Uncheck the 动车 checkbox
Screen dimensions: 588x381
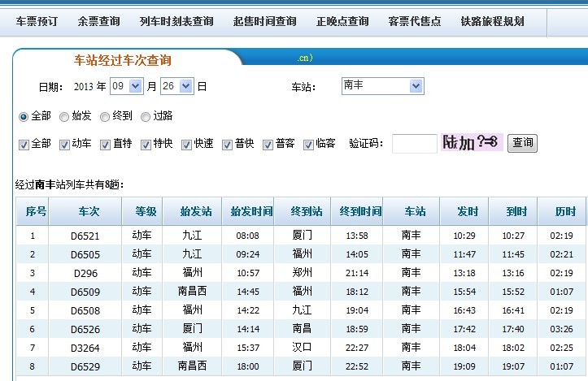64,145
